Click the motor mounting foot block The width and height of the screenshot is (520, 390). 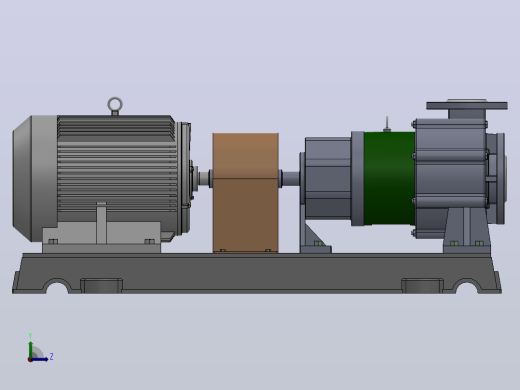102,237
